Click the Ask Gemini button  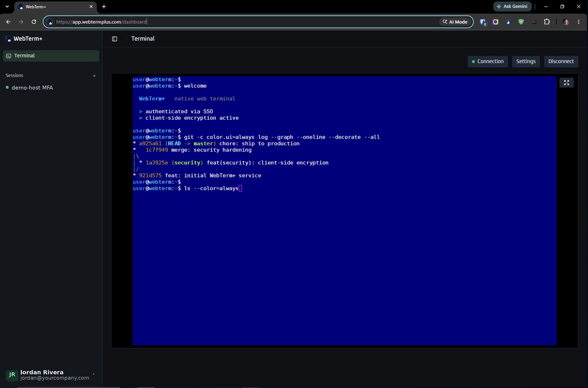(x=512, y=6)
